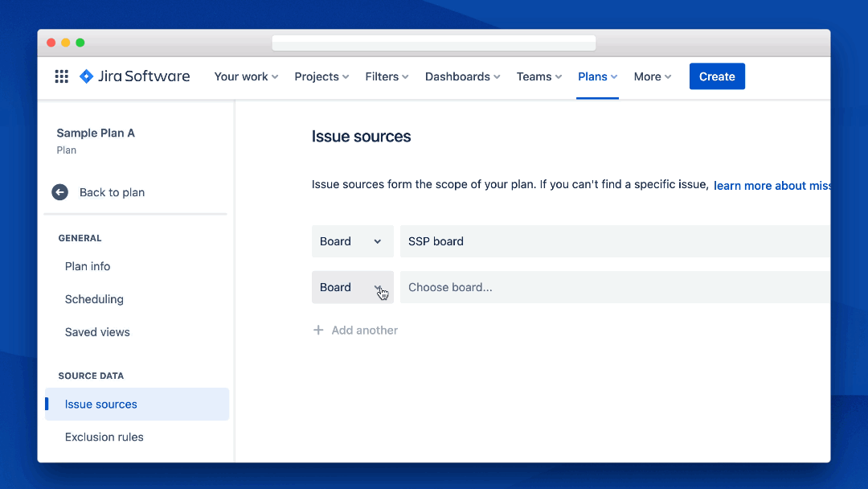Image resolution: width=868 pixels, height=489 pixels.
Task: Click the plus icon to add another source
Action: click(318, 330)
